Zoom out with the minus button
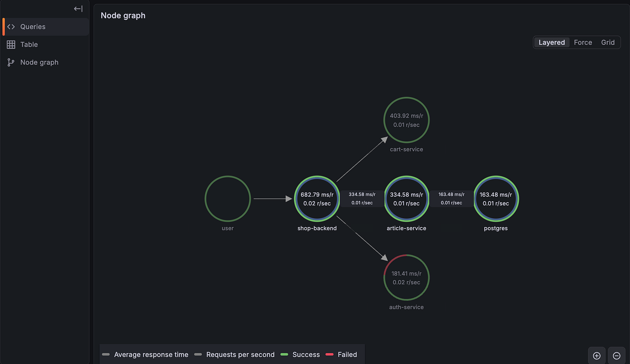The image size is (630, 364). (x=616, y=355)
